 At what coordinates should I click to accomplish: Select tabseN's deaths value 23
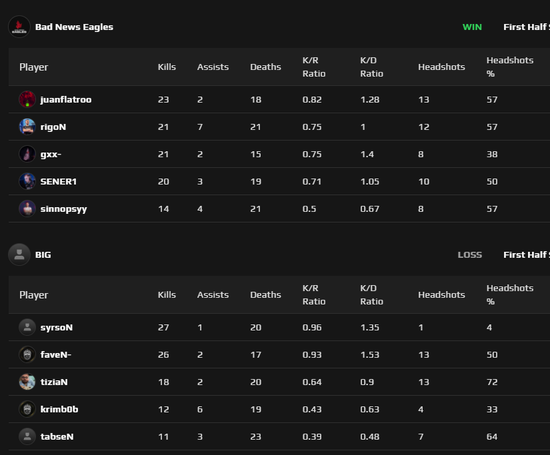(256, 437)
